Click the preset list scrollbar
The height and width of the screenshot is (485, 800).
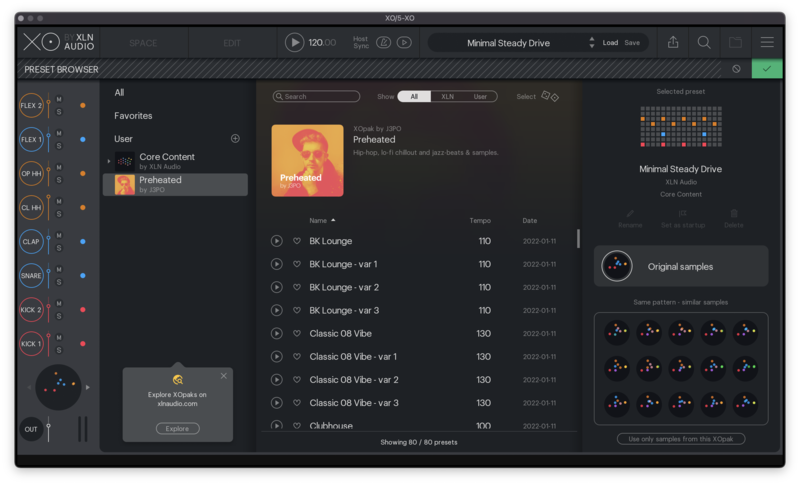(578, 239)
